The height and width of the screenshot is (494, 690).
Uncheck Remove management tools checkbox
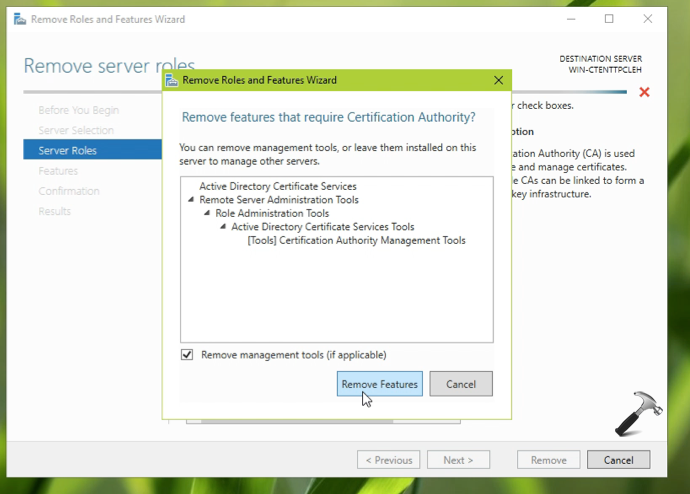coord(187,355)
